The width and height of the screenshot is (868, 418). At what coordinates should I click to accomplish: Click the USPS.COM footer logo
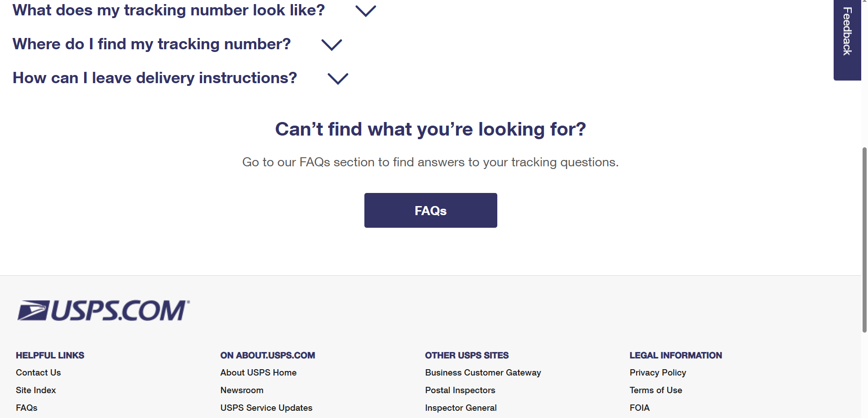(104, 310)
